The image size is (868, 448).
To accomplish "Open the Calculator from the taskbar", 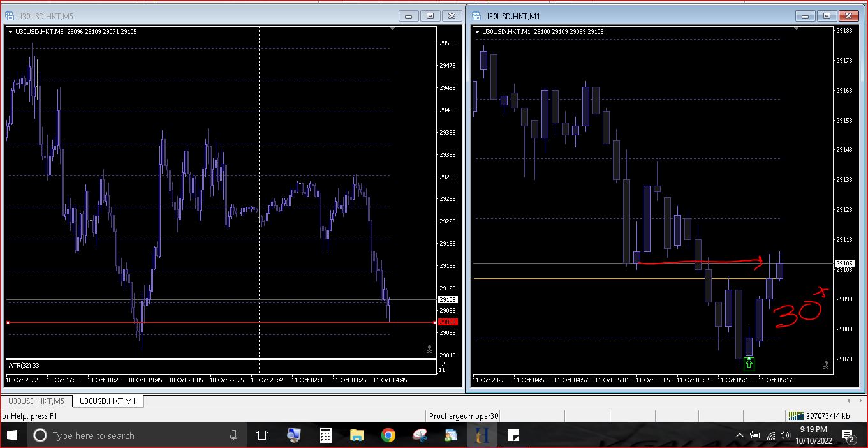I will pyautogui.click(x=325, y=435).
